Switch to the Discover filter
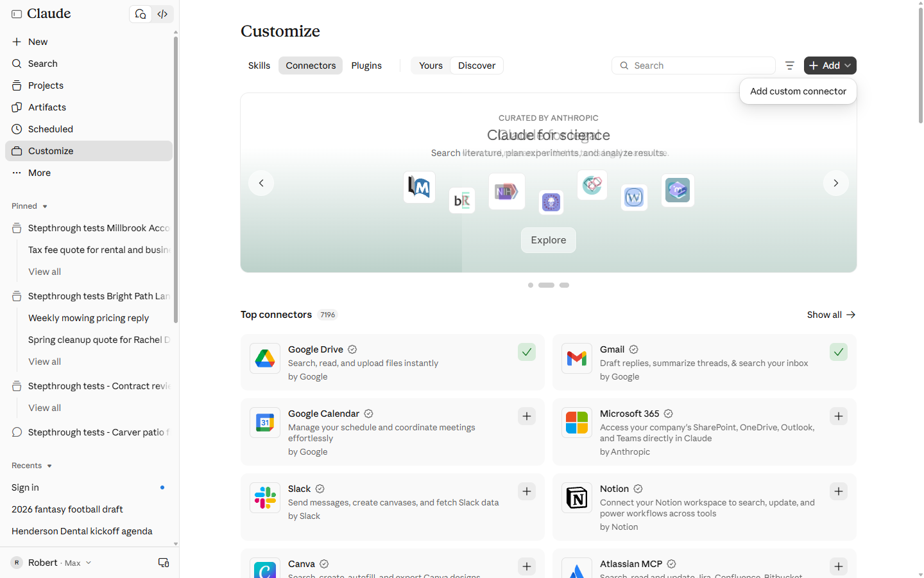The image size is (924, 578). (477, 66)
